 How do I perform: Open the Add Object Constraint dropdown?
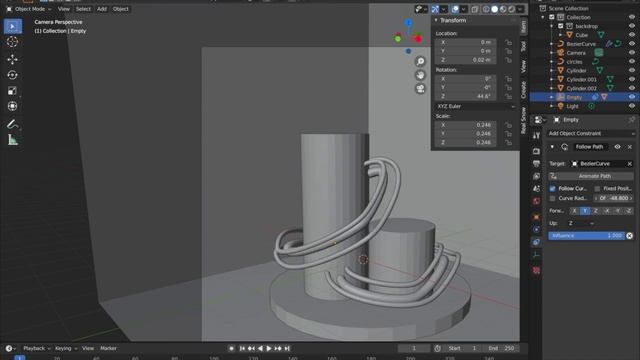click(591, 133)
